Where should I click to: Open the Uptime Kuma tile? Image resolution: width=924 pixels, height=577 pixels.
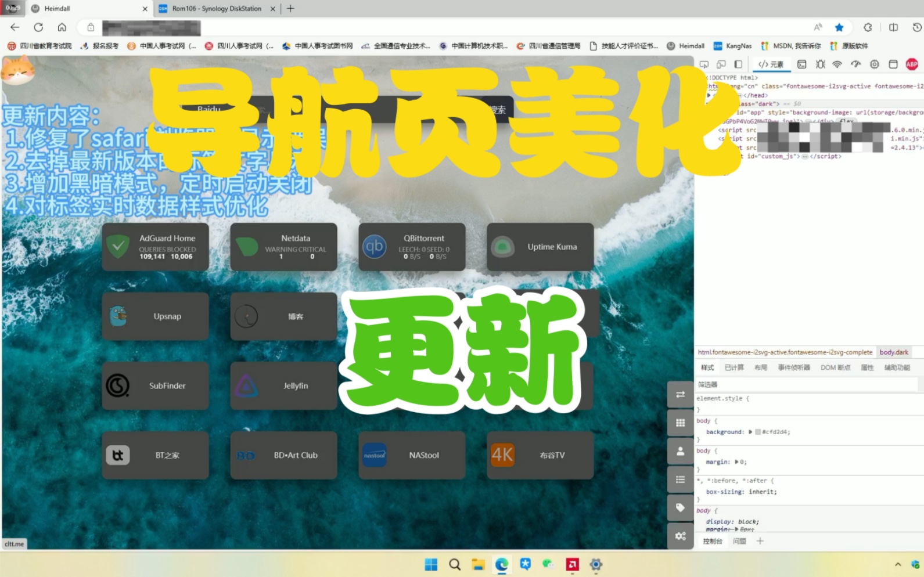click(x=540, y=247)
